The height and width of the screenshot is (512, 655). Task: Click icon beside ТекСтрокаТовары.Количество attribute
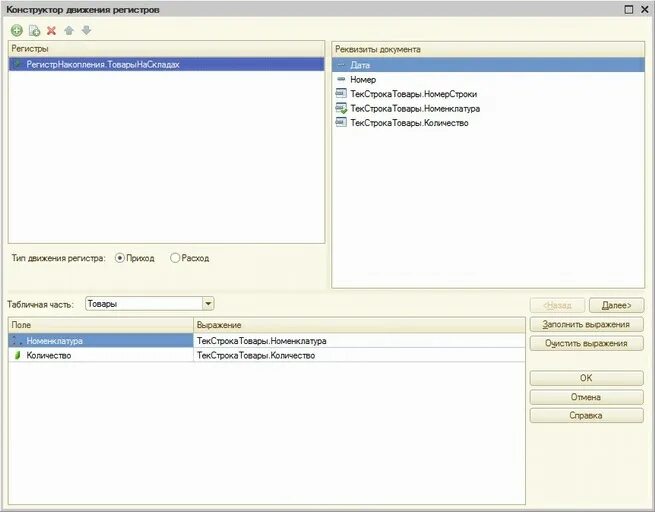341,122
